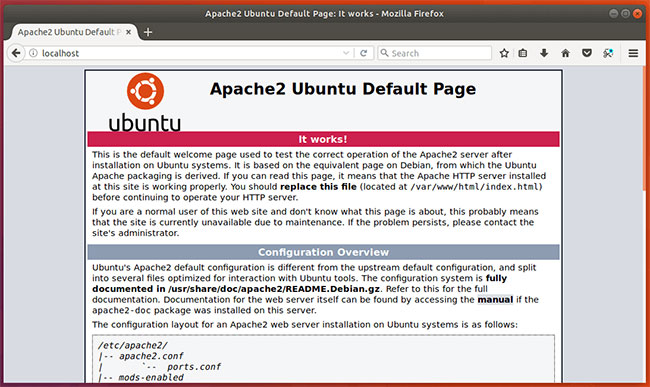Open the site information icon

(34, 53)
